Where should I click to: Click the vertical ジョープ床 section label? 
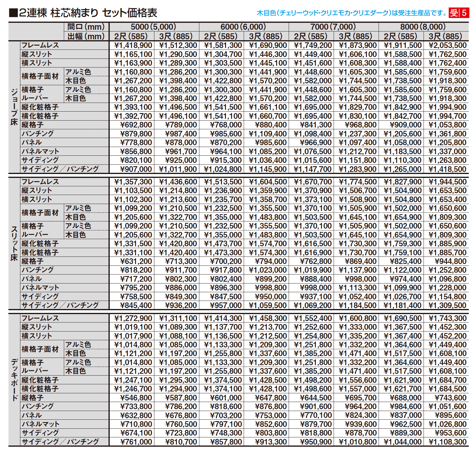[x=14, y=107]
